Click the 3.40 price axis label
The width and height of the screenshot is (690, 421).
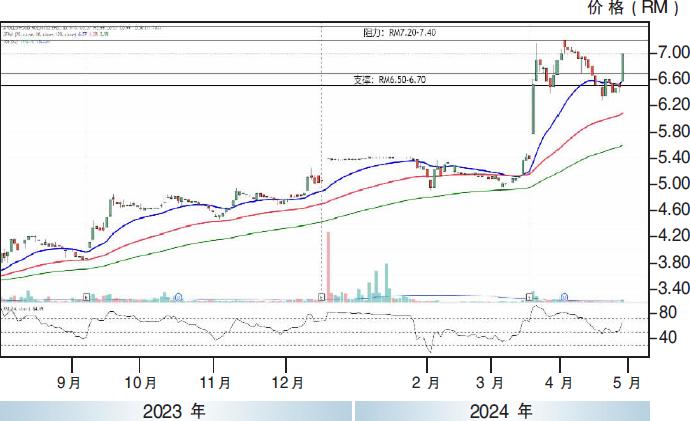point(673,289)
